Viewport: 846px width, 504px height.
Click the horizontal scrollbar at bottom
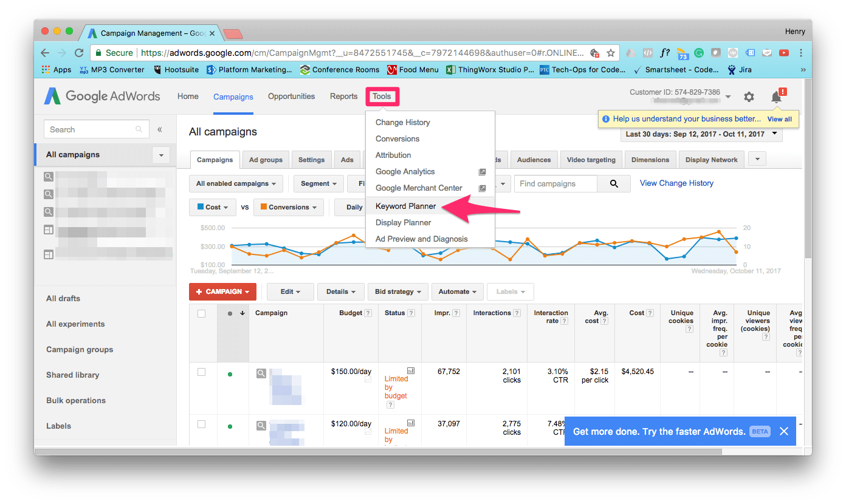378,452
